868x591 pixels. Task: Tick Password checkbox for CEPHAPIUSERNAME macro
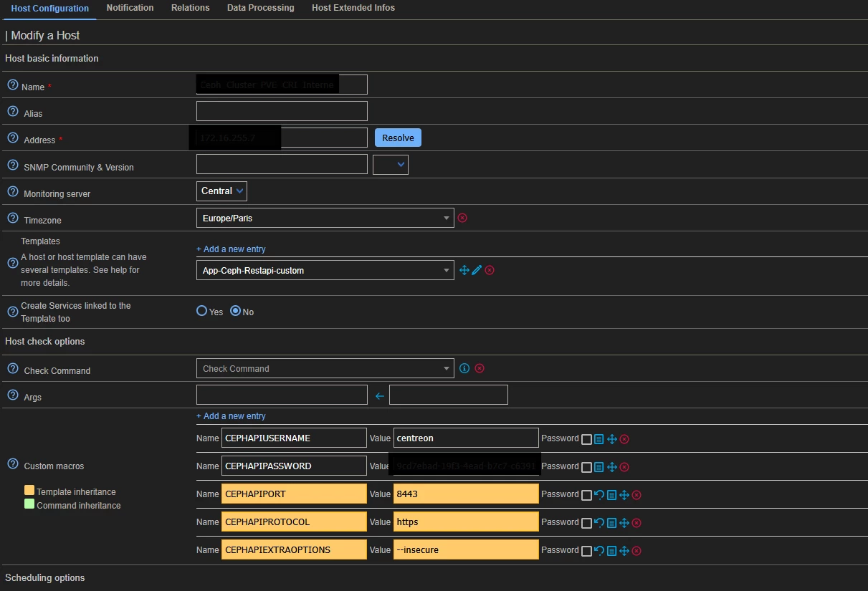(x=586, y=438)
